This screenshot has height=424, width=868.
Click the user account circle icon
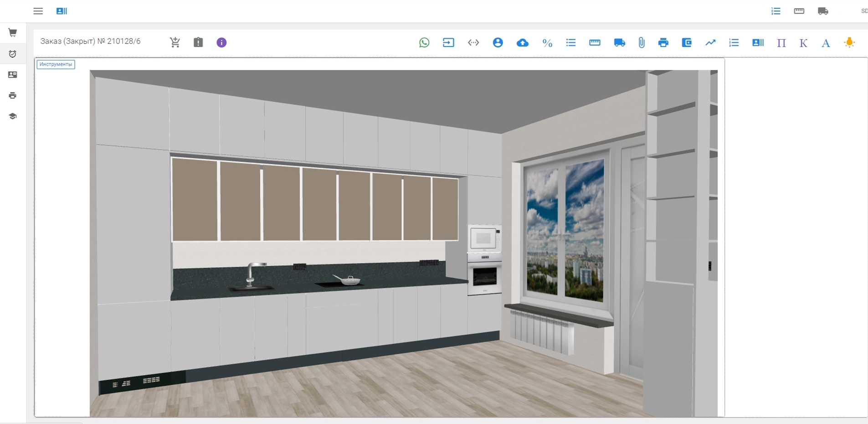click(498, 42)
